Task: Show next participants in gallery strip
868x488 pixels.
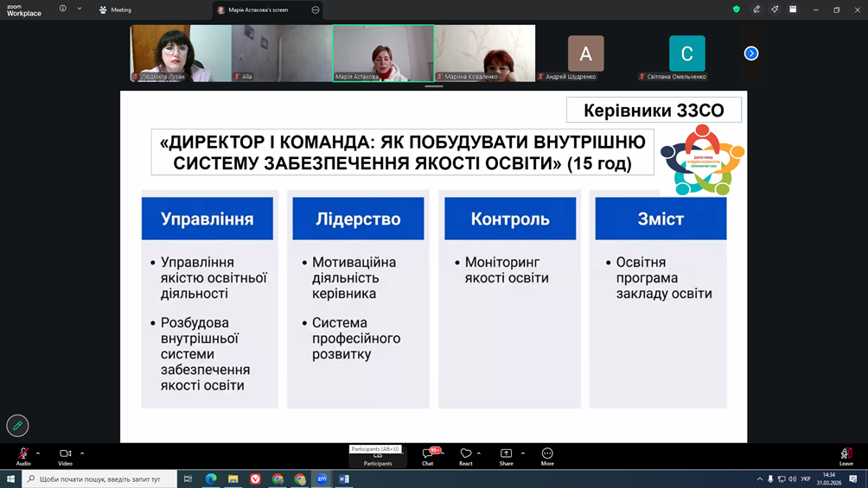Action: pos(751,54)
